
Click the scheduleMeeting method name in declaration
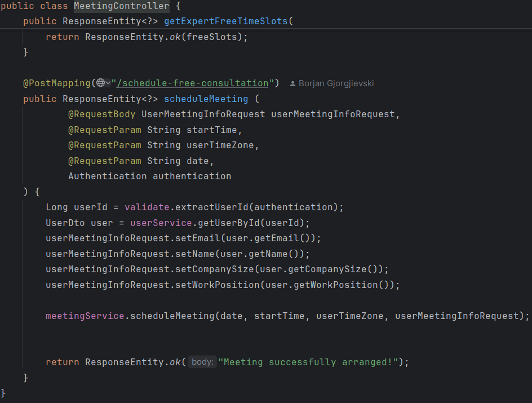click(x=206, y=99)
